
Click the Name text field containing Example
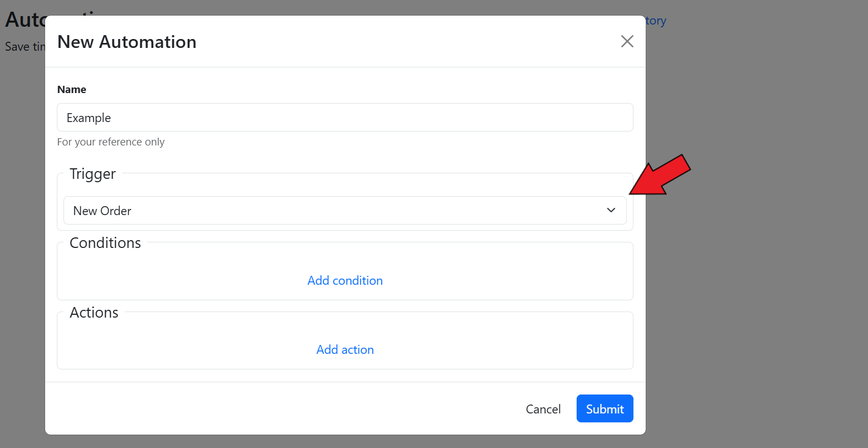pyautogui.click(x=344, y=118)
